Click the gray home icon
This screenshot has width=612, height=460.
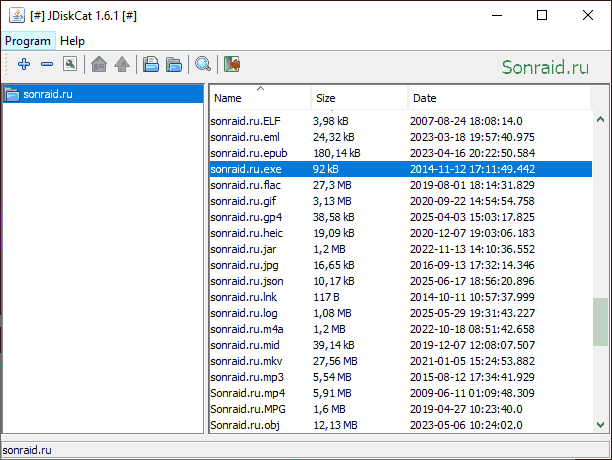[x=99, y=64]
